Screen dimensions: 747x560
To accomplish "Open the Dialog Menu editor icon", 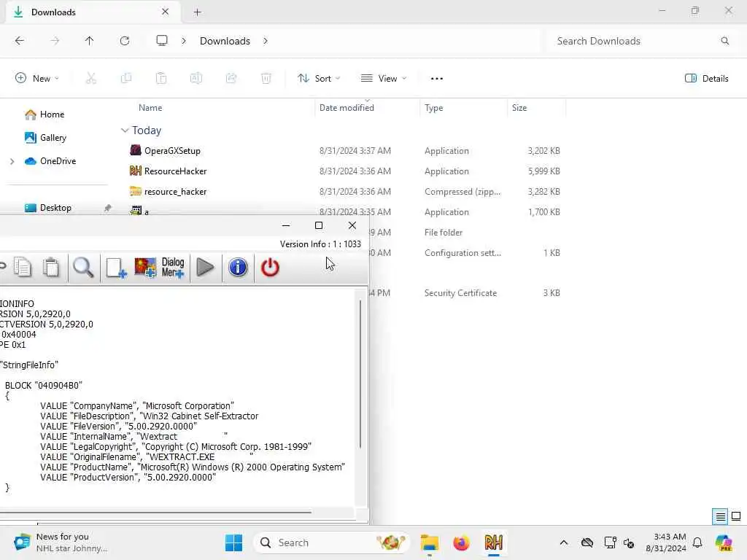I will [x=172, y=268].
